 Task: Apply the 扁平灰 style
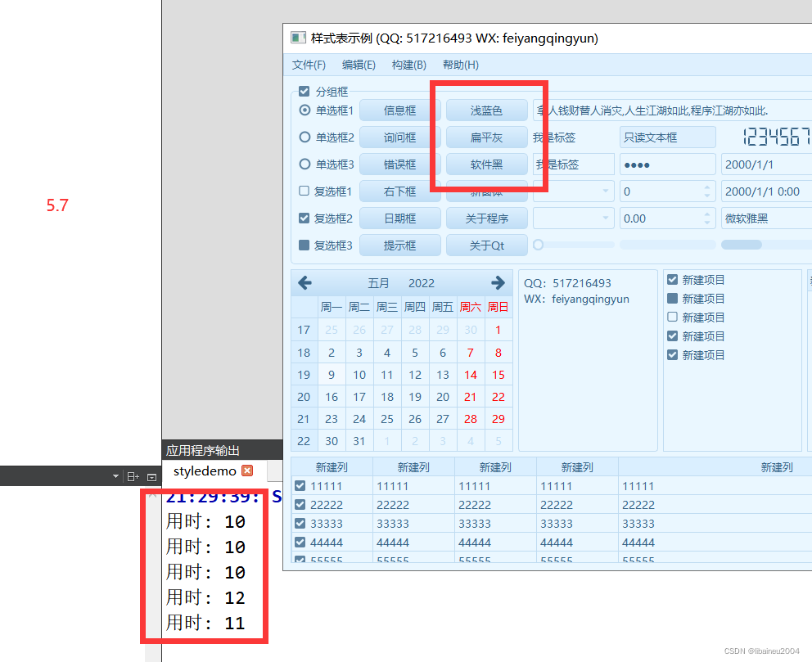coord(486,137)
